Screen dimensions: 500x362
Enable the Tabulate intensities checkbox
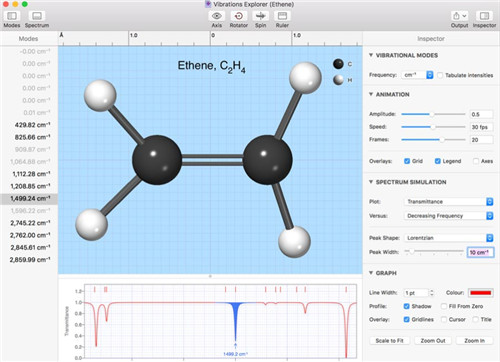pos(440,75)
